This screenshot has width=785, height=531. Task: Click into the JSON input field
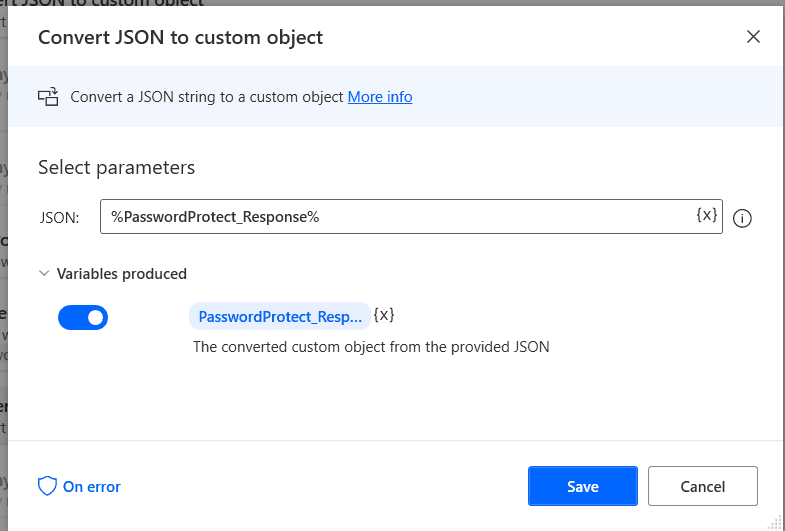(x=400, y=217)
